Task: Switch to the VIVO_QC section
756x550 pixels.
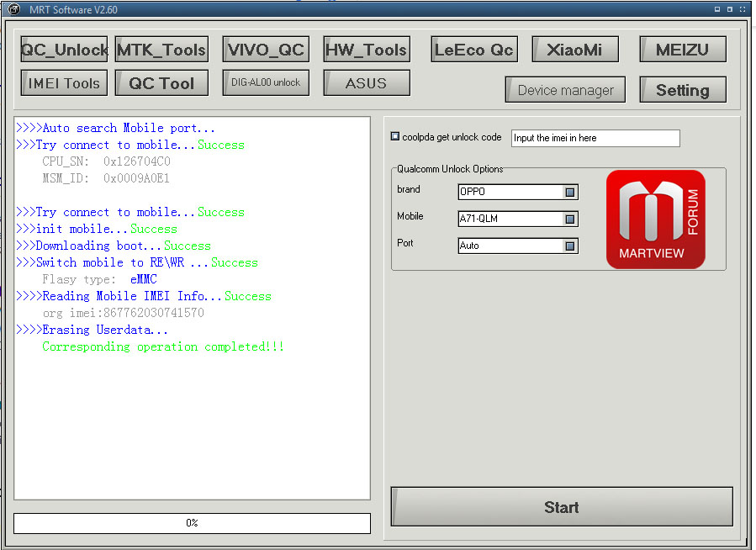Action: click(x=266, y=49)
